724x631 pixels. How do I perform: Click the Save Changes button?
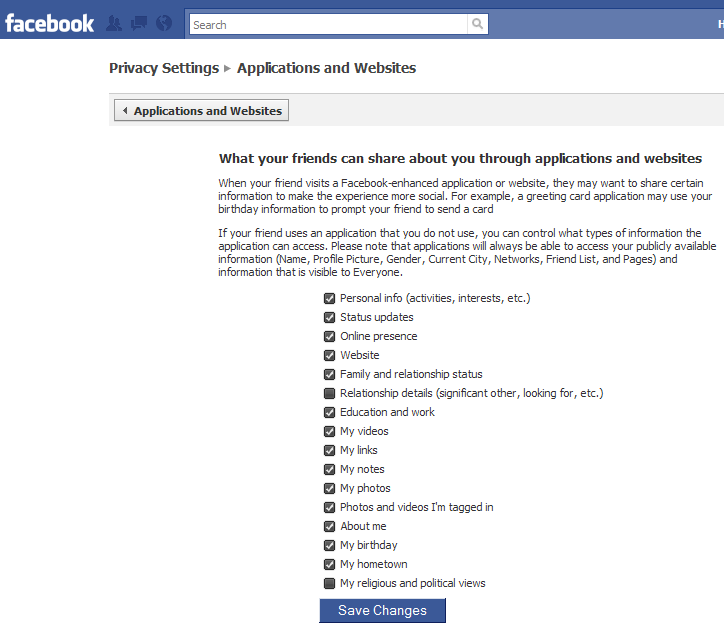point(382,610)
